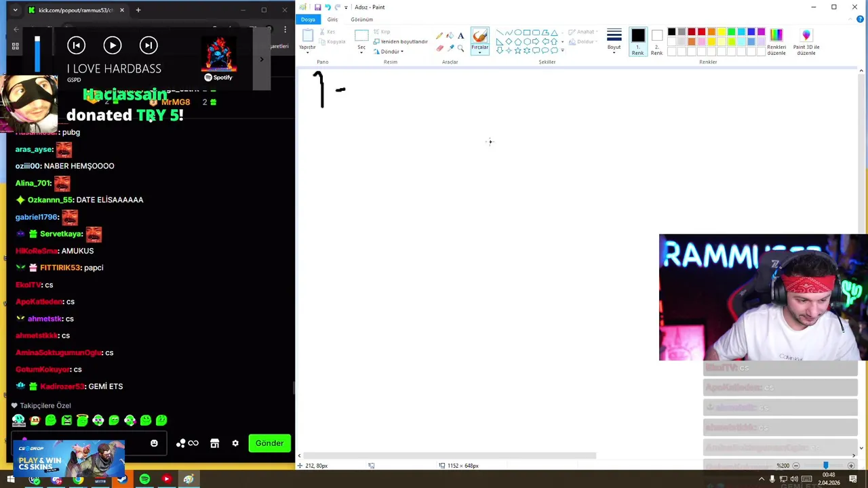Skip to next track on Spotify widget
The width and height of the screenshot is (868, 488).
(x=149, y=45)
